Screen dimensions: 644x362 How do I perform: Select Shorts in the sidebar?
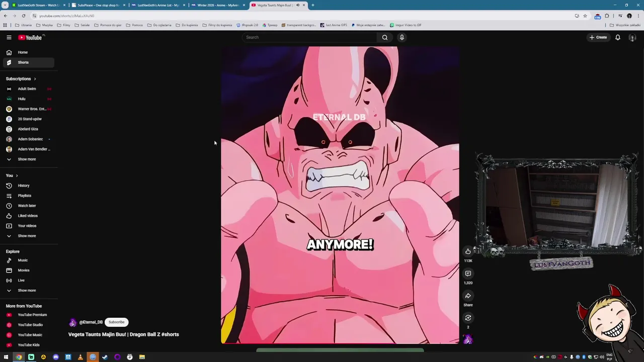point(28,62)
